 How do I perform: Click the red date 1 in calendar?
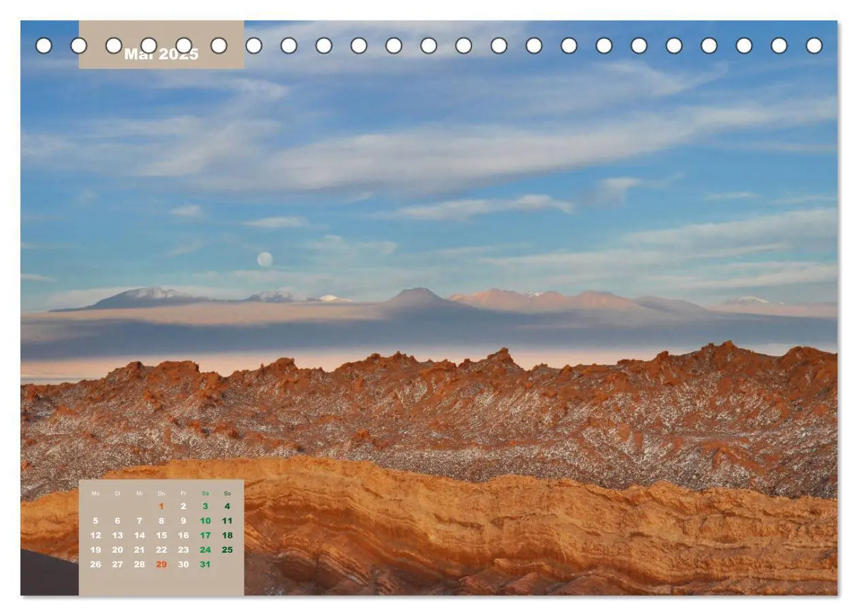pyautogui.click(x=161, y=506)
